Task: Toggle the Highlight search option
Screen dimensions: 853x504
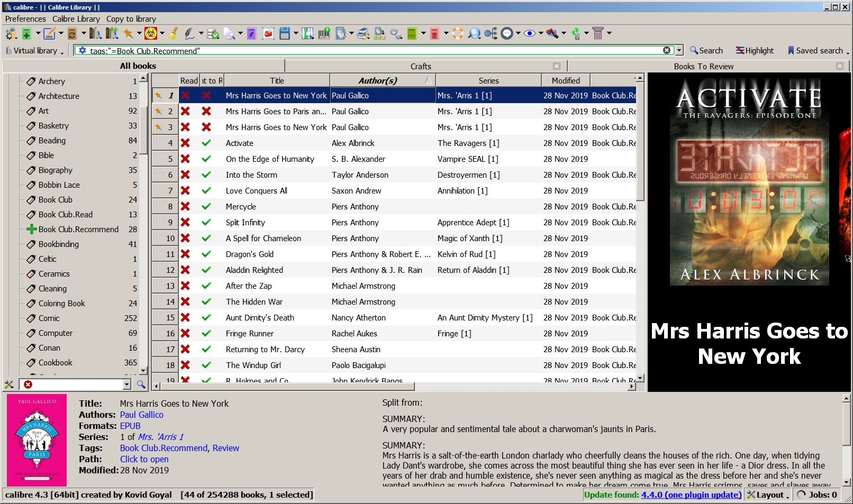Action: 755,51
